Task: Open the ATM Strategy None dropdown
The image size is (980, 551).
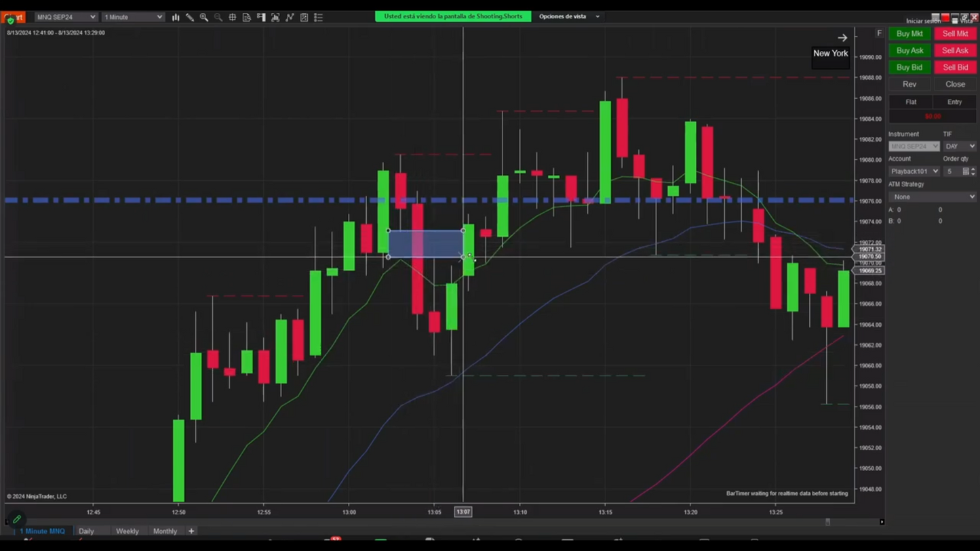Action: 933,197
